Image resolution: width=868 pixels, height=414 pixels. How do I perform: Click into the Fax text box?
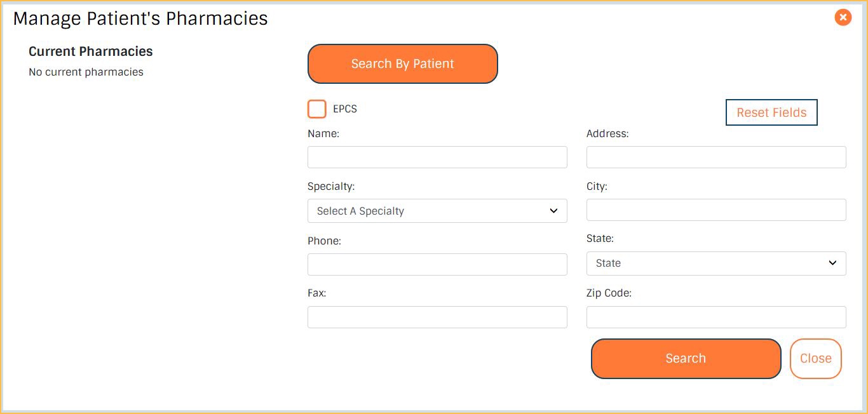[437, 317]
